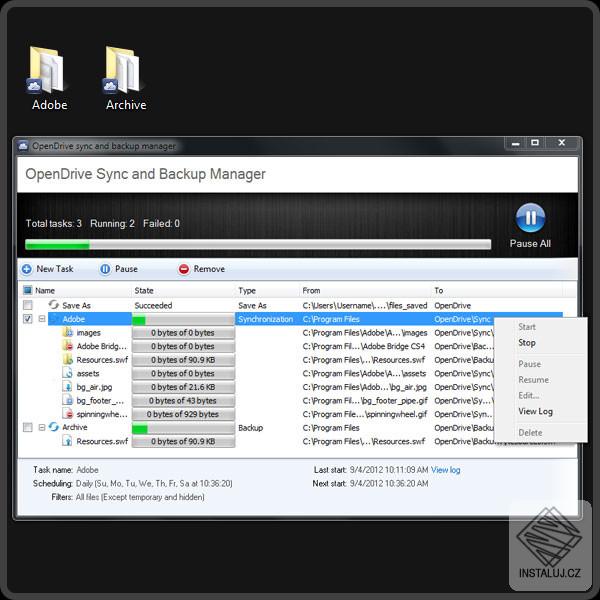Pause the selected task from the toolbar
Screen dimensions: 600x600
pos(118,269)
